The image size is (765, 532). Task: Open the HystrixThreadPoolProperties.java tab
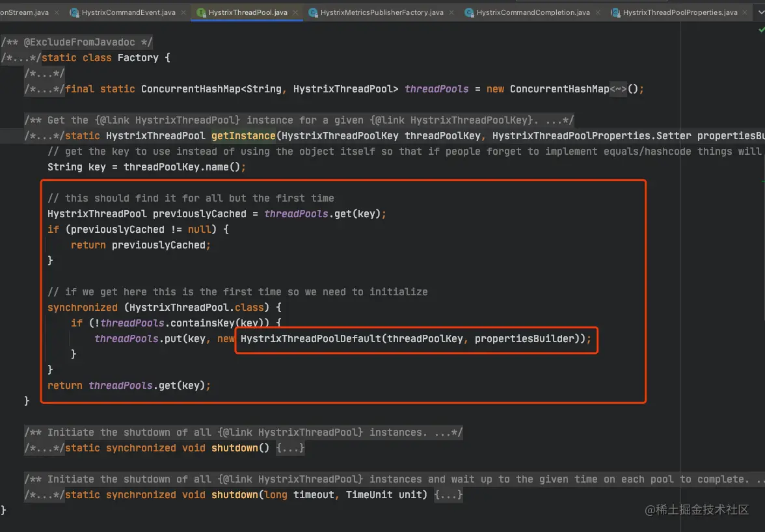coord(680,12)
